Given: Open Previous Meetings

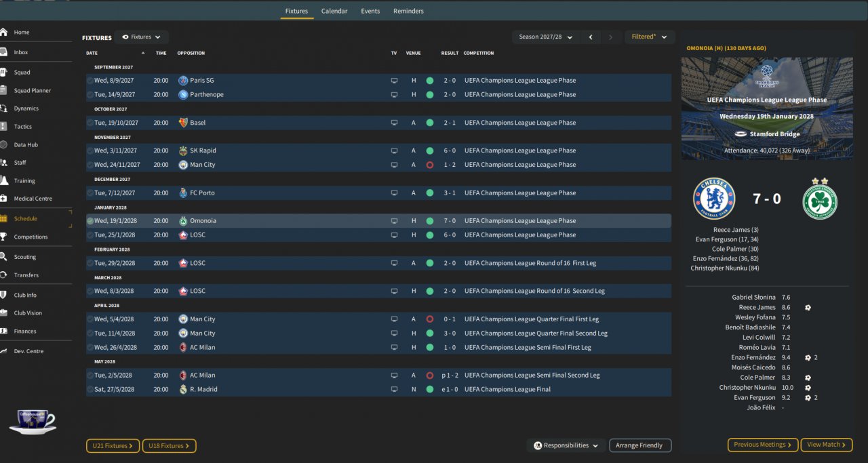Looking at the screenshot, I should coord(763,445).
